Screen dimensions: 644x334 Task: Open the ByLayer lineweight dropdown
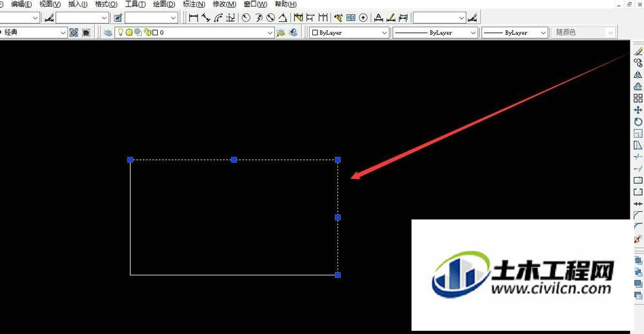(x=544, y=32)
